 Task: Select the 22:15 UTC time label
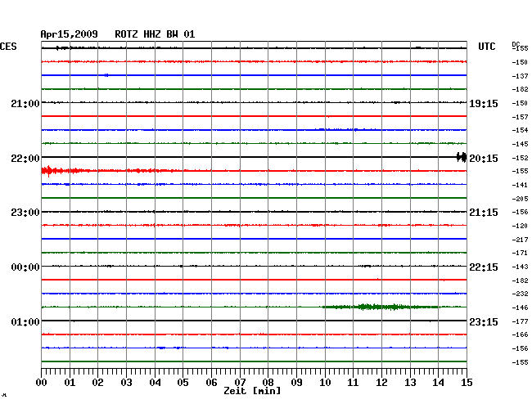(484, 267)
